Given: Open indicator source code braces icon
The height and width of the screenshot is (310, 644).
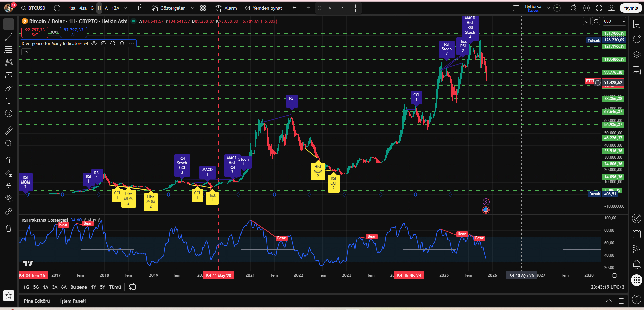Looking at the screenshot, I should click(113, 43).
